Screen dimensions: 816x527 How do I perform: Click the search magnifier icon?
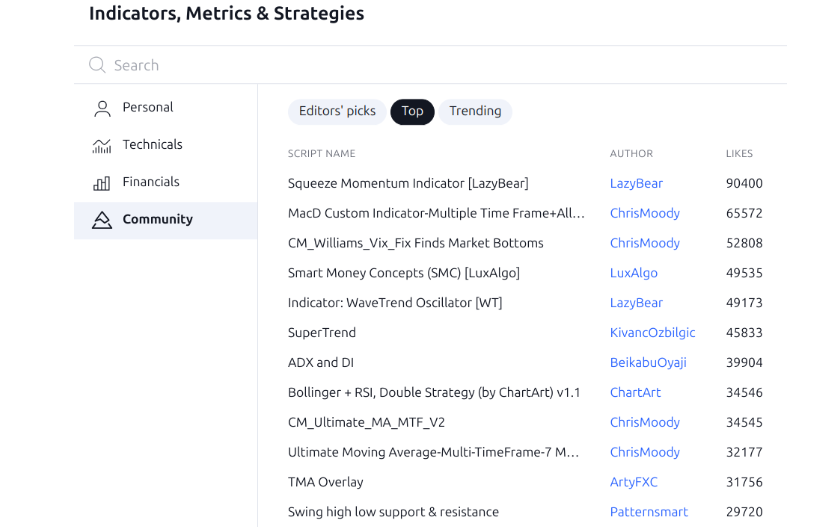tap(97, 65)
